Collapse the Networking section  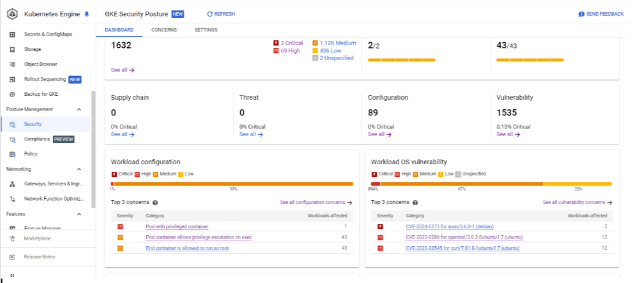[79, 169]
